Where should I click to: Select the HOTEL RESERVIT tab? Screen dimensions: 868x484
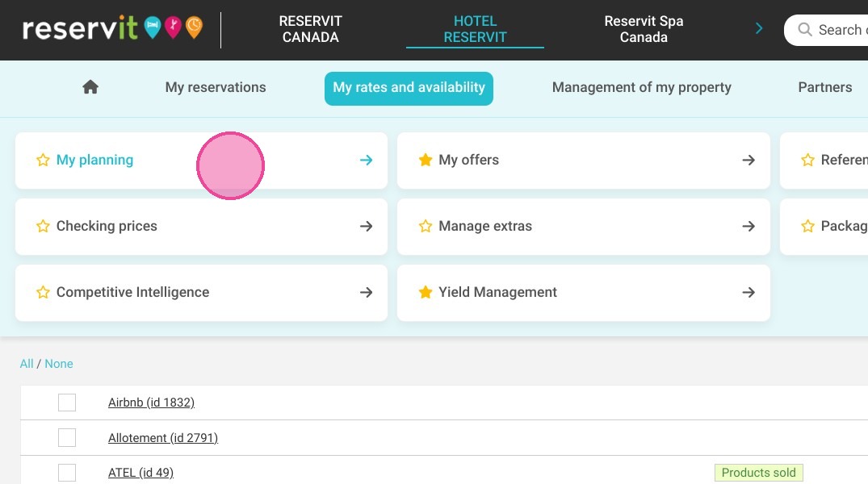(475, 29)
